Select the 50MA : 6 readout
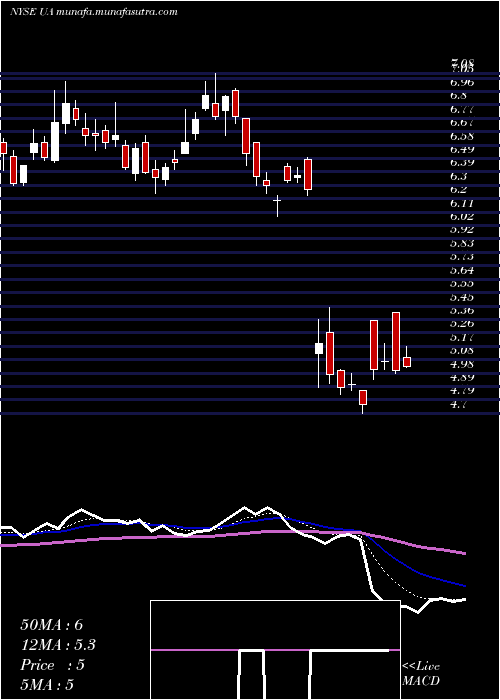This screenshot has height=700, width=500. [52, 625]
